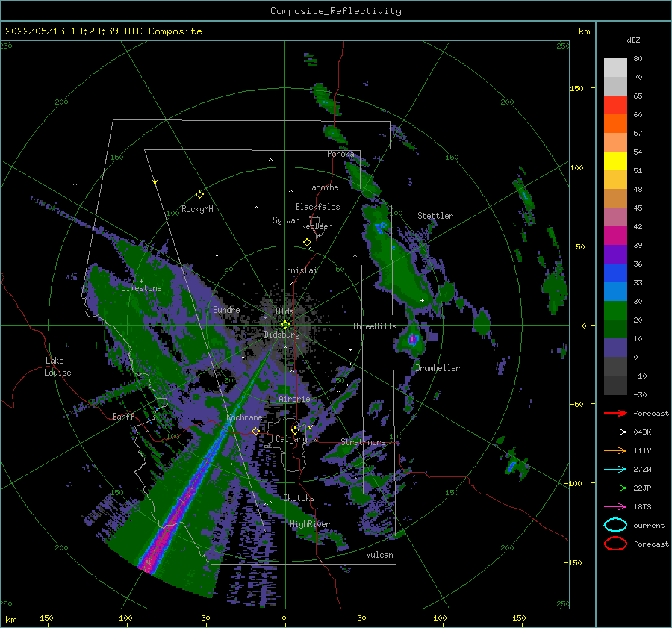Viewport: 672px width, 628px height.
Task: Pick the bright green 30-20 dBZ swatch
Action: click(615, 311)
